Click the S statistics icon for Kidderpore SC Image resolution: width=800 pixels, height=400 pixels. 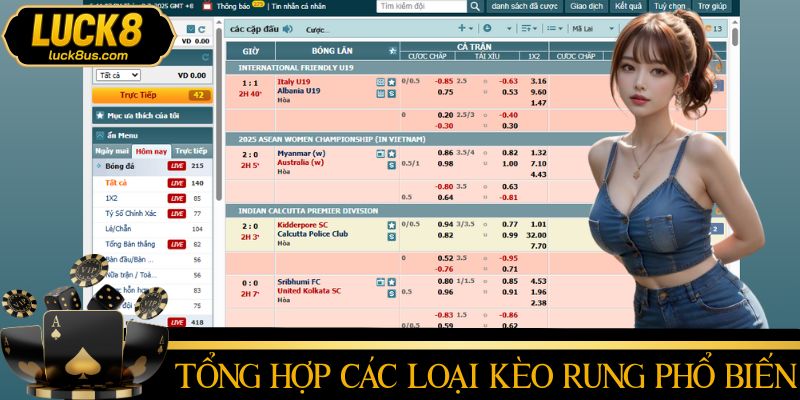[x=391, y=237]
